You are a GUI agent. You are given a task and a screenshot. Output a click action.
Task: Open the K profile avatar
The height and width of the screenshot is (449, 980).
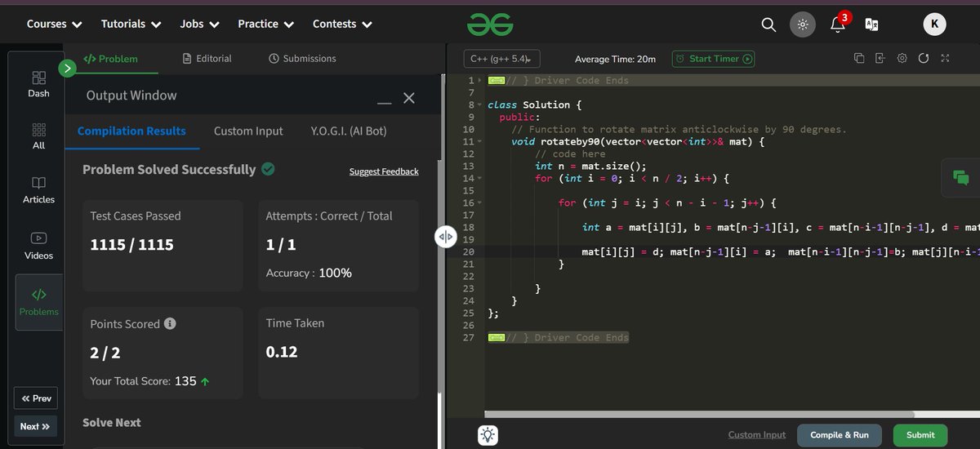tap(935, 24)
